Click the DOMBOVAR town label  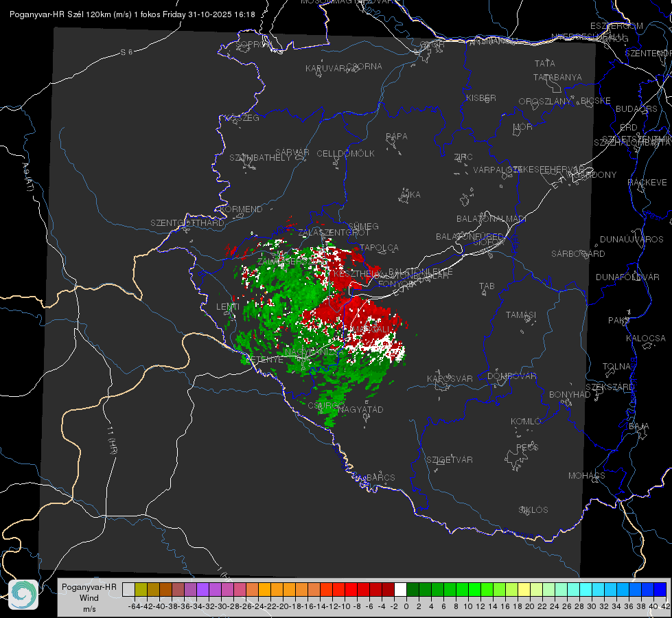click(x=511, y=376)
